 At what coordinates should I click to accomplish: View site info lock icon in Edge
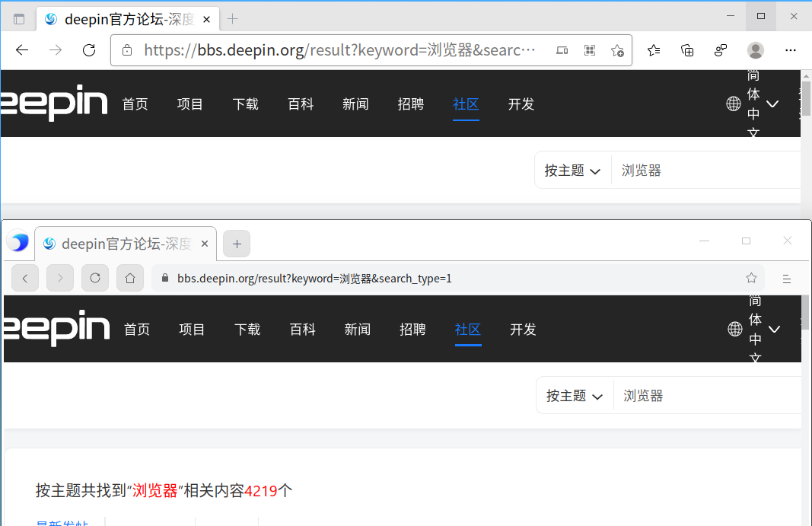[127, 50]
